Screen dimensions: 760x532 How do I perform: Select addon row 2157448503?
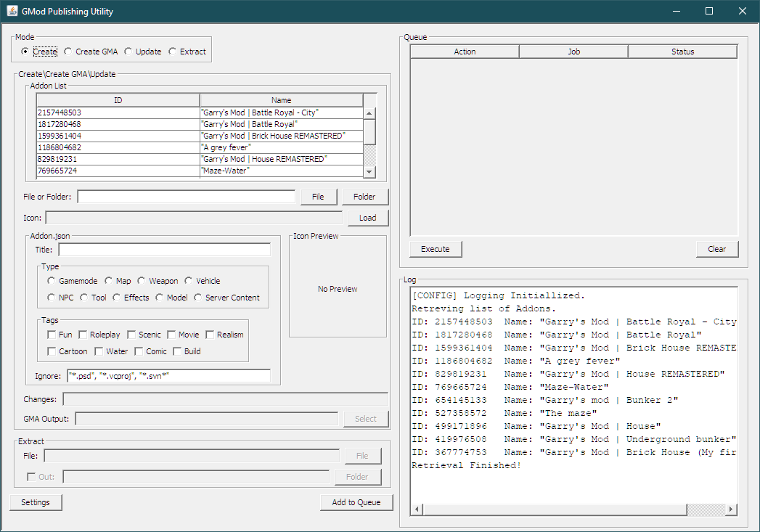tap(200, 112)
